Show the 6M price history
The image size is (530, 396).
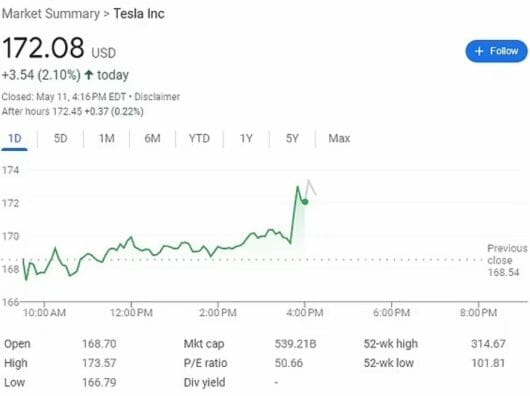coord(152,139)
